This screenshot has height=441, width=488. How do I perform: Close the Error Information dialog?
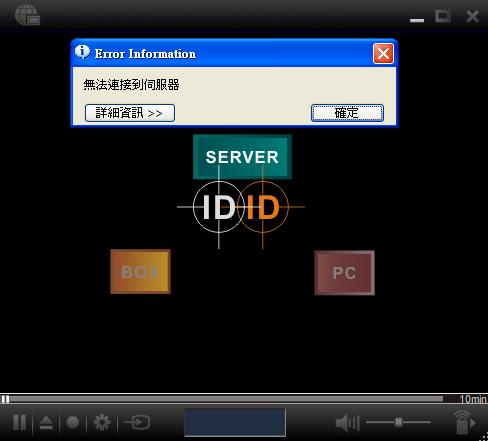383,53
